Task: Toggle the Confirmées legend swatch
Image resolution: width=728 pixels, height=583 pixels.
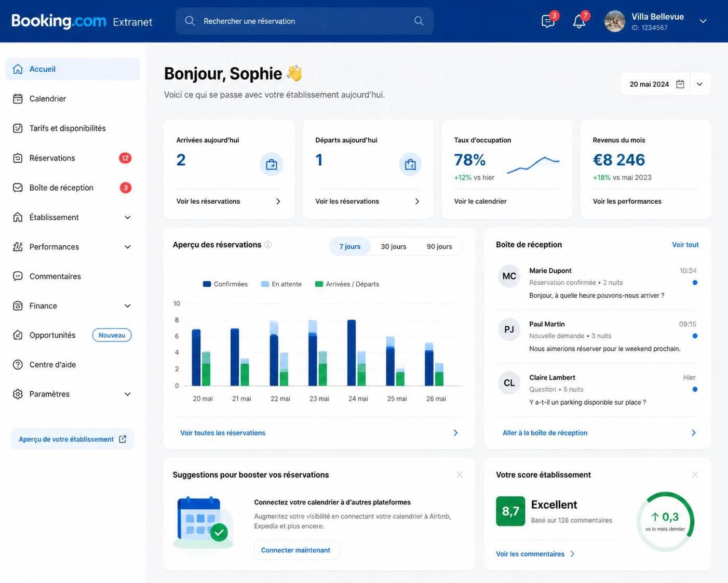Action: click(207, 284)
